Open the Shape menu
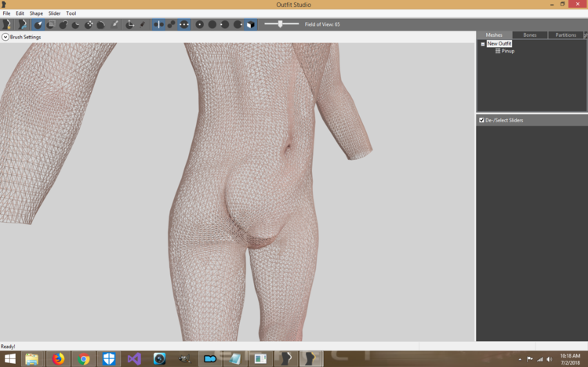Viewport: 588px width, 367px height. (36, 13)
